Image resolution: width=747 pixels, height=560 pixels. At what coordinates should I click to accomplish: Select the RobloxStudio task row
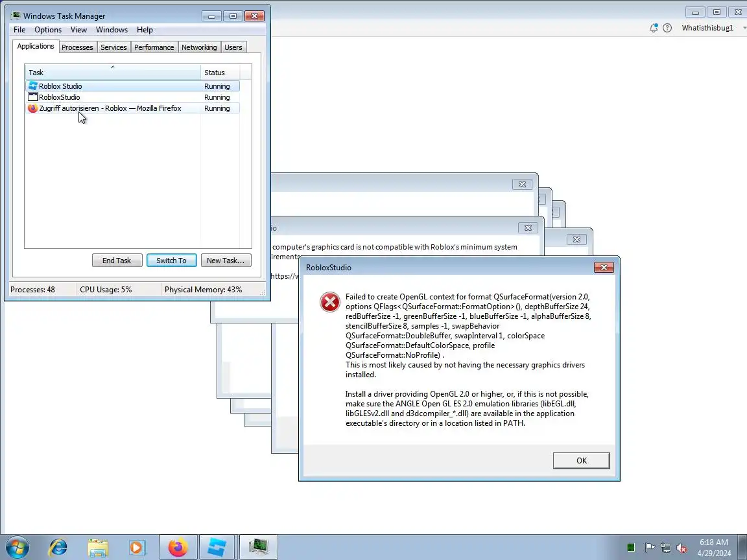133,97
